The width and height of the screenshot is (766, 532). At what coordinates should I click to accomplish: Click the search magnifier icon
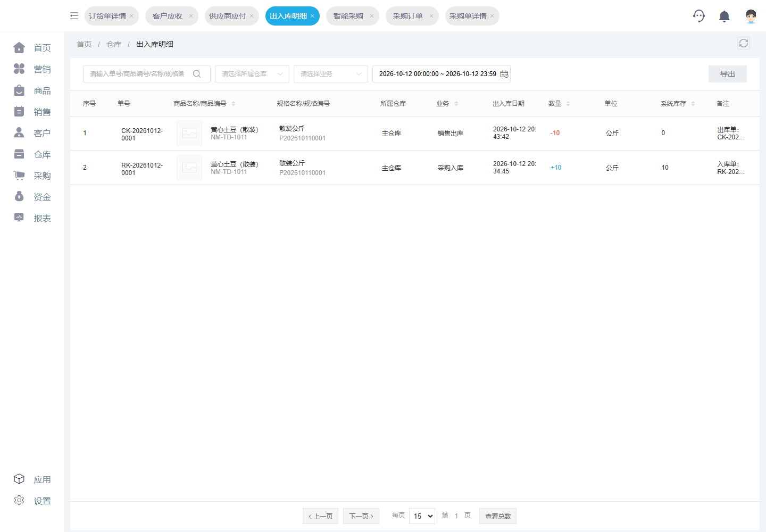(x=197, y=74)
